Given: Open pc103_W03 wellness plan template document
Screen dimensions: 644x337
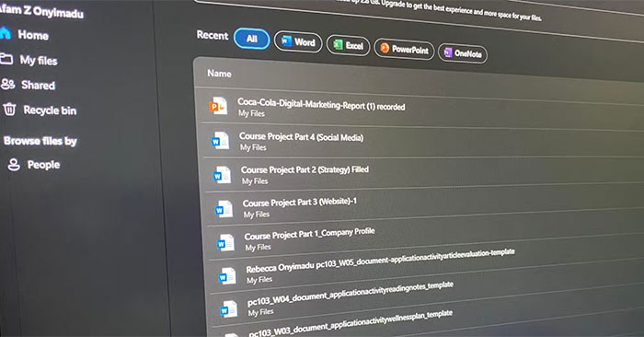Looking at the screenshot, I should click(351, 323).
